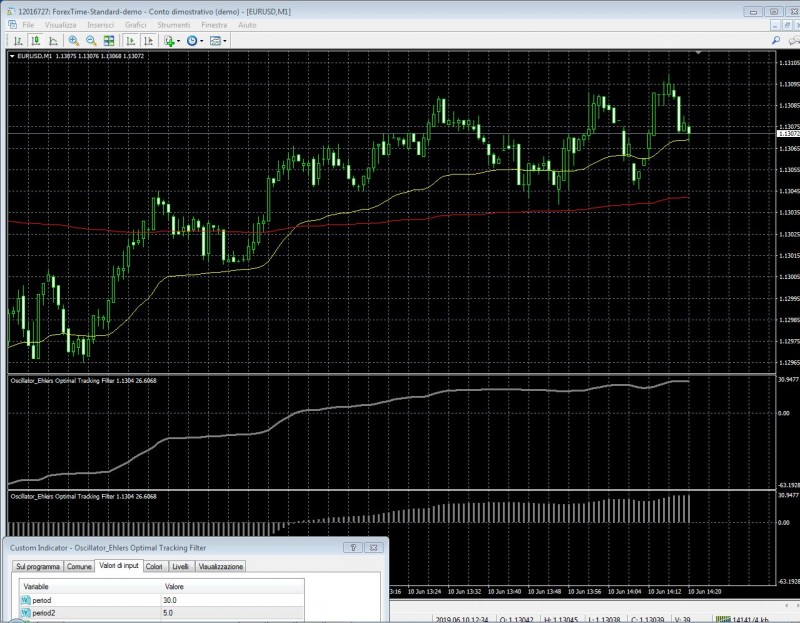Click the zoom out magnifier icon
Screen dimensions: 800x623
coord(91,41)
